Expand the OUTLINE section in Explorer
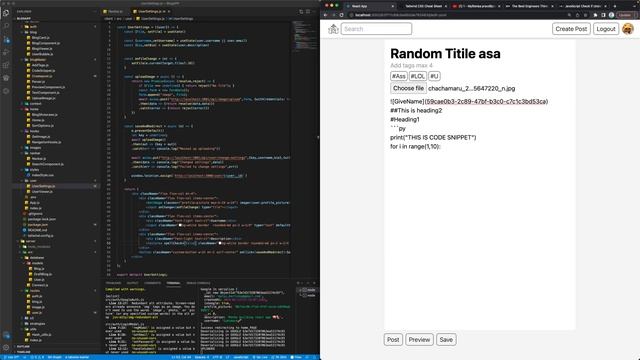 click(22, 347)
